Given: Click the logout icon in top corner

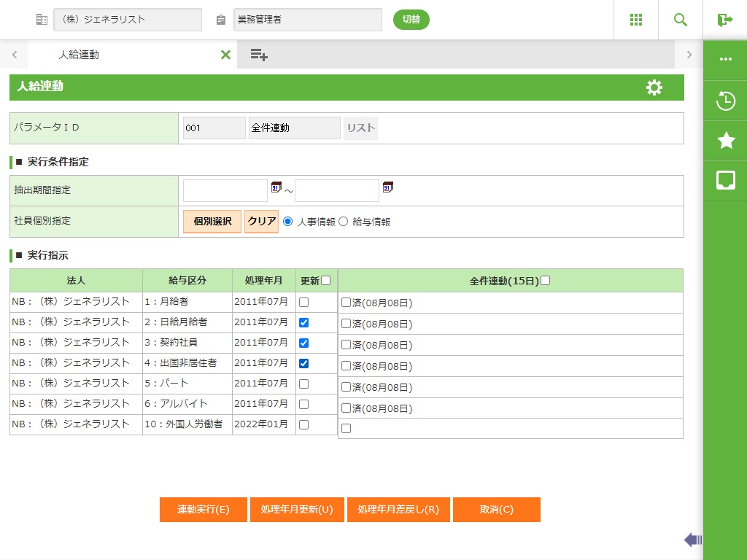Looking at the screenshot, I should pos(724,20).
